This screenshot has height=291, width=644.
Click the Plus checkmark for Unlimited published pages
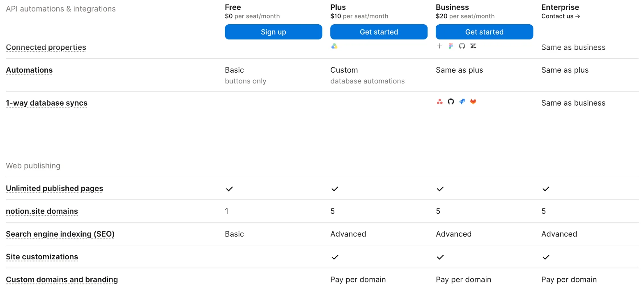tap(335, 189)
